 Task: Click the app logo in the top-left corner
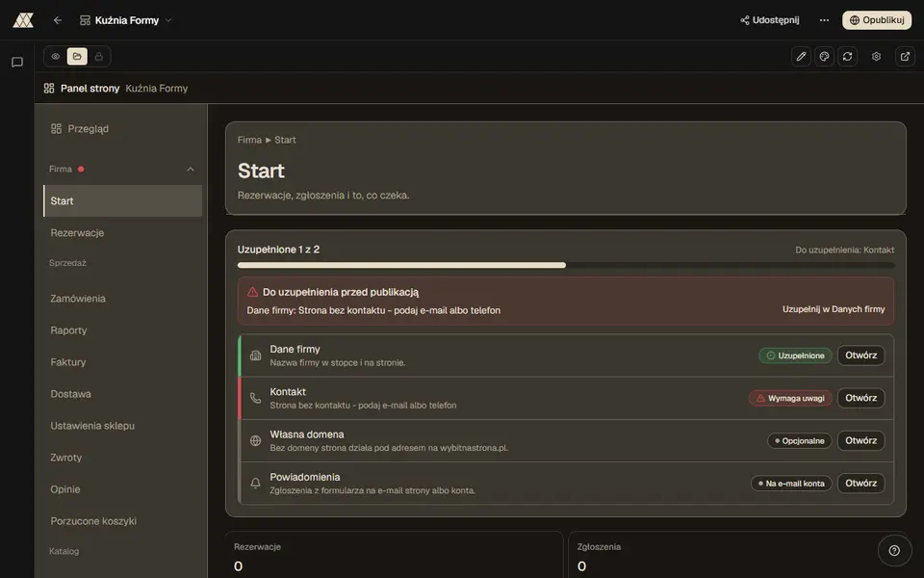click(23, 20)
